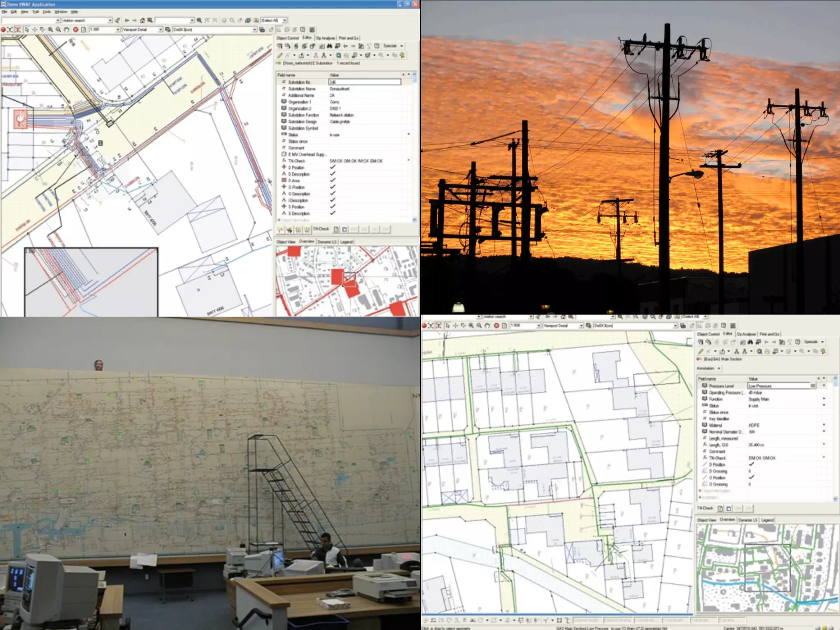This screenshot has width=840, height=630.
Task: Toggle the D Area checkmark value
Action: pos(333,180)
